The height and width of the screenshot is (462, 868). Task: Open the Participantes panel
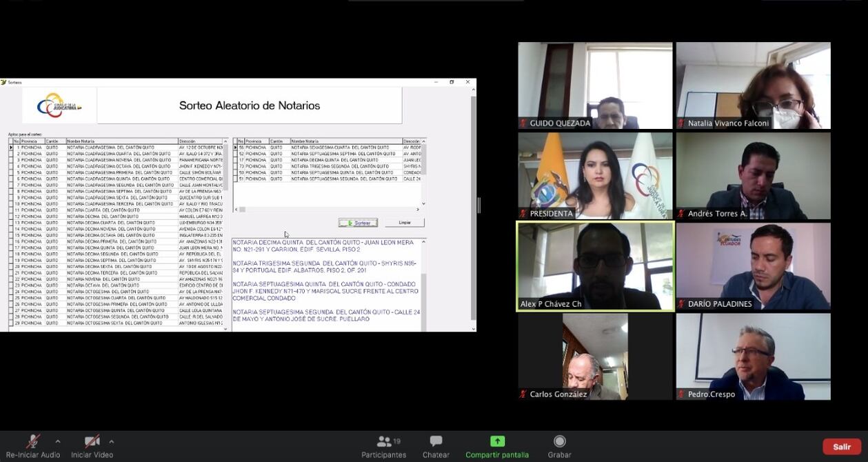pos(383,441)
